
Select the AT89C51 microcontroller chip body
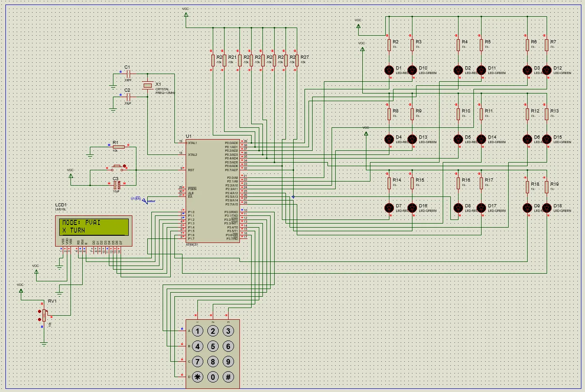213,191
